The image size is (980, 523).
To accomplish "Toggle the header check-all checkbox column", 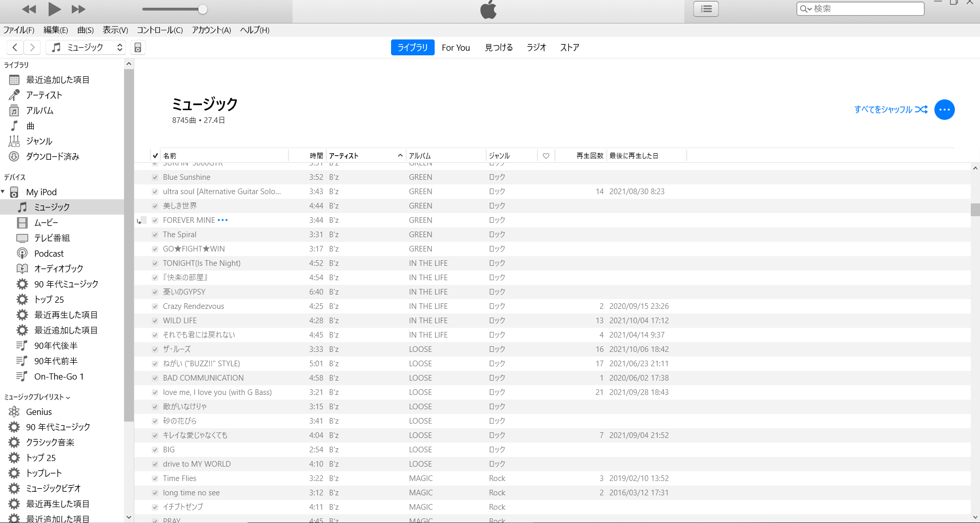I will click(x=155, y=156).
